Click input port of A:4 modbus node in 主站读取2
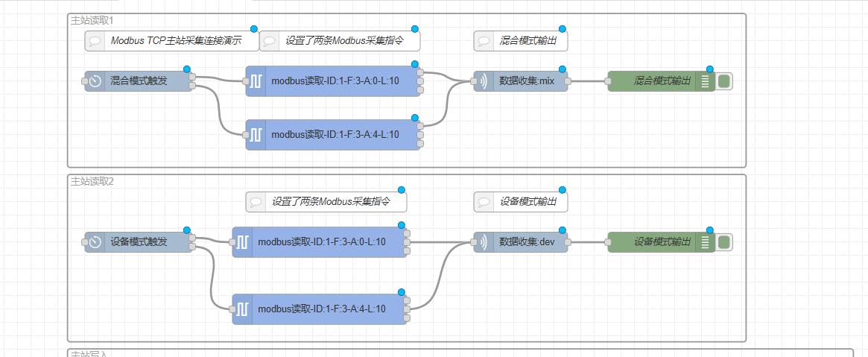This screenshot has height=357, width=868. [232, 309]
